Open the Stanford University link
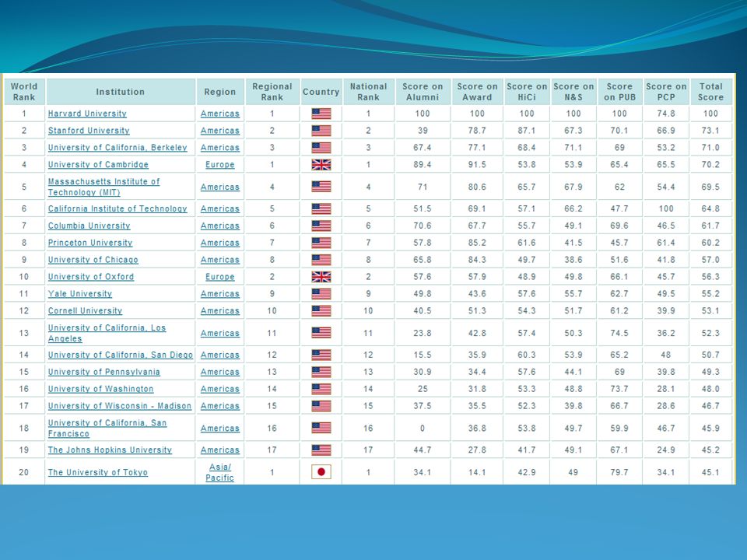747x560 pixels. point(89,131)
